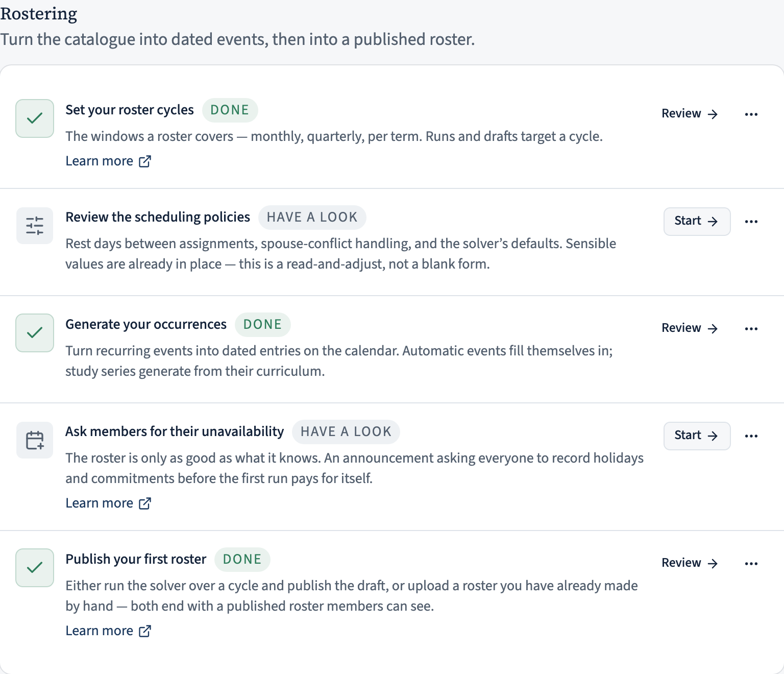Start the Ask members for their unavailability step

(697, 436)
